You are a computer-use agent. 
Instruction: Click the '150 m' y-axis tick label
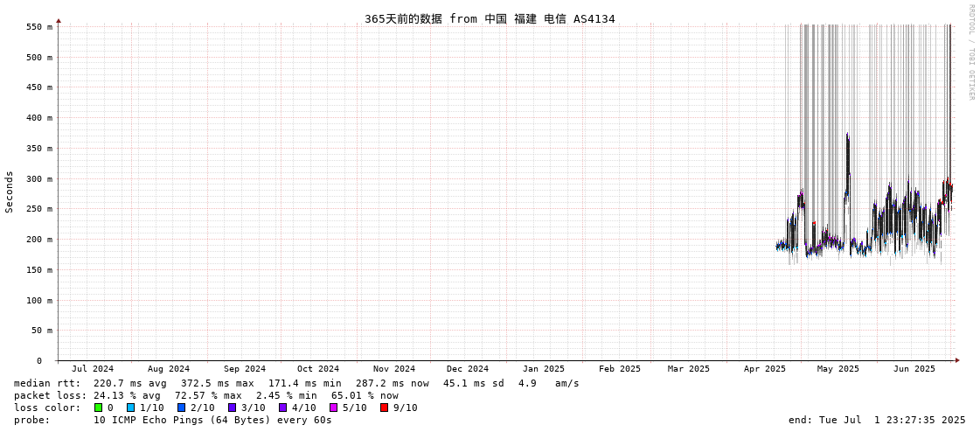coord(39,270)
